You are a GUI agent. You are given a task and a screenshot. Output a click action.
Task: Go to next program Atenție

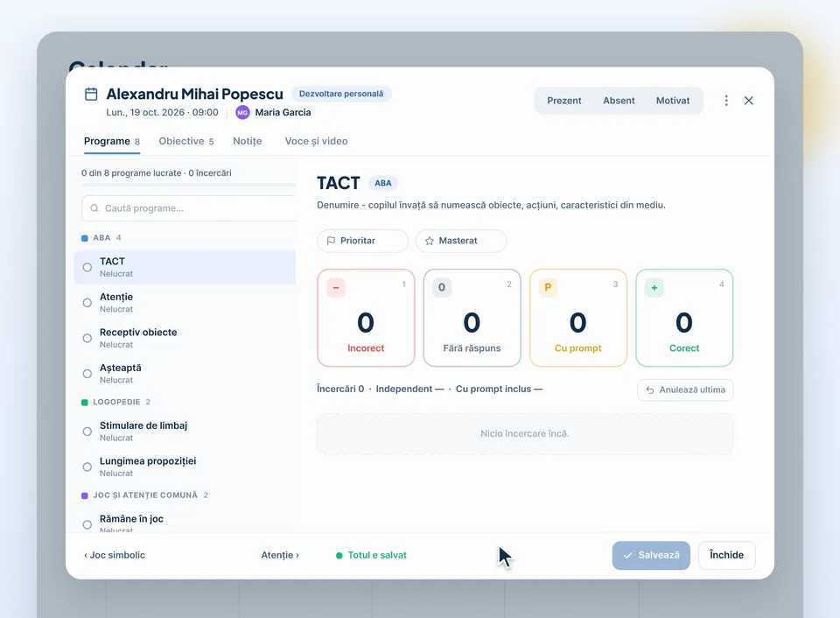coord(280,555)
